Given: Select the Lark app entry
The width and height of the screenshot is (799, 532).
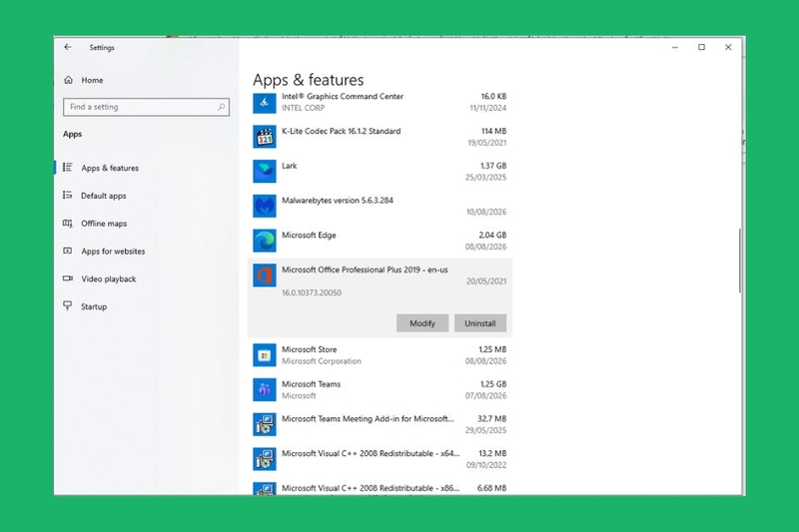Looking at the screenshot, I should point(380,172).
